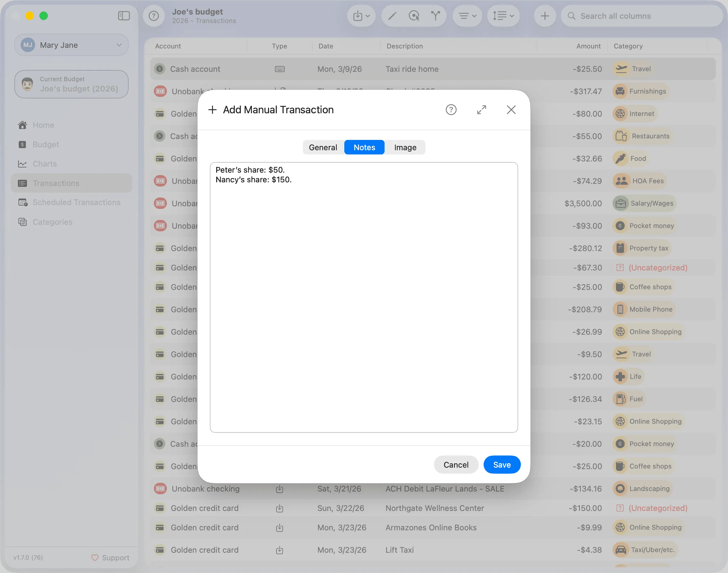The height and width of the screenshot is (573, 728).
Task: Click the HOA Fees category icon
Action: click(621, 181)
